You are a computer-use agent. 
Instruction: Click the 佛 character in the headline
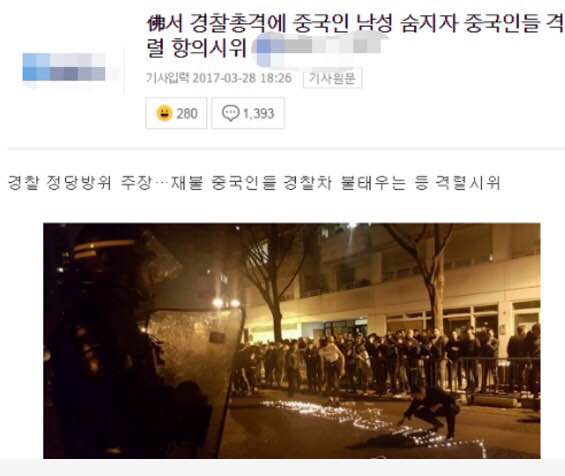coord(156,24)
